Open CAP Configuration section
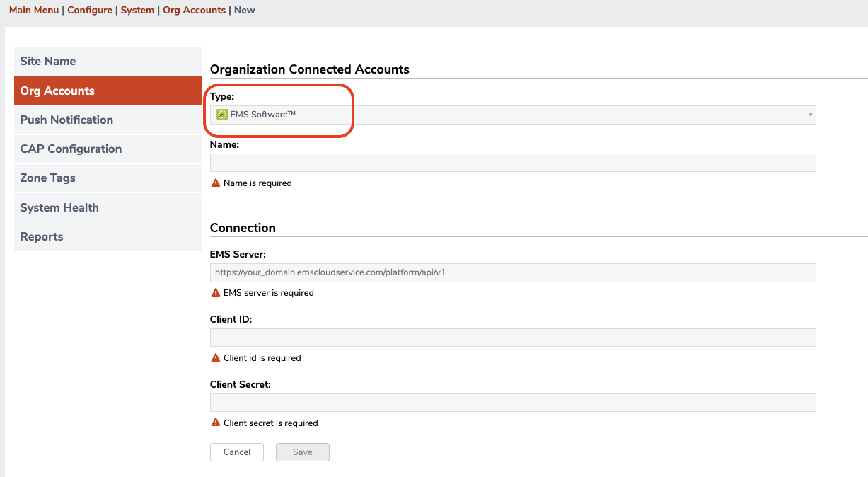This screenshot has height=477, width=868. (x=108, y=149)
